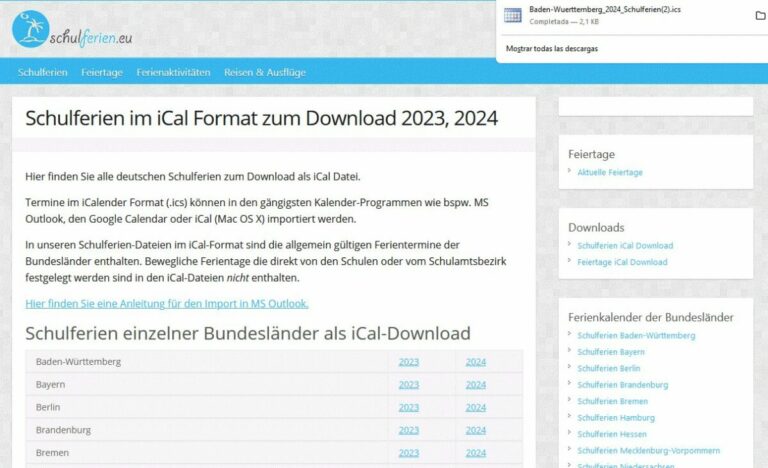Open the Reisen & Ausflüge menu
Image resolution: width=768 pixels, height=468 pixels.
pyautogui.click(x=265, y=72)
